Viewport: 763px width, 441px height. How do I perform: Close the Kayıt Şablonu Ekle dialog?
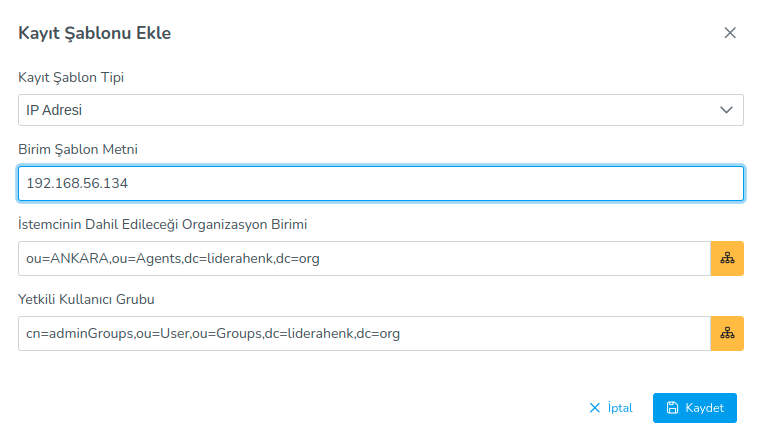730,33
